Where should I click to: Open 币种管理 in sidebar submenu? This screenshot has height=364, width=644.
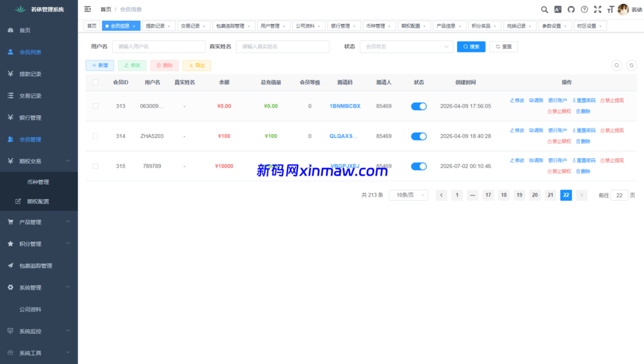39,182
